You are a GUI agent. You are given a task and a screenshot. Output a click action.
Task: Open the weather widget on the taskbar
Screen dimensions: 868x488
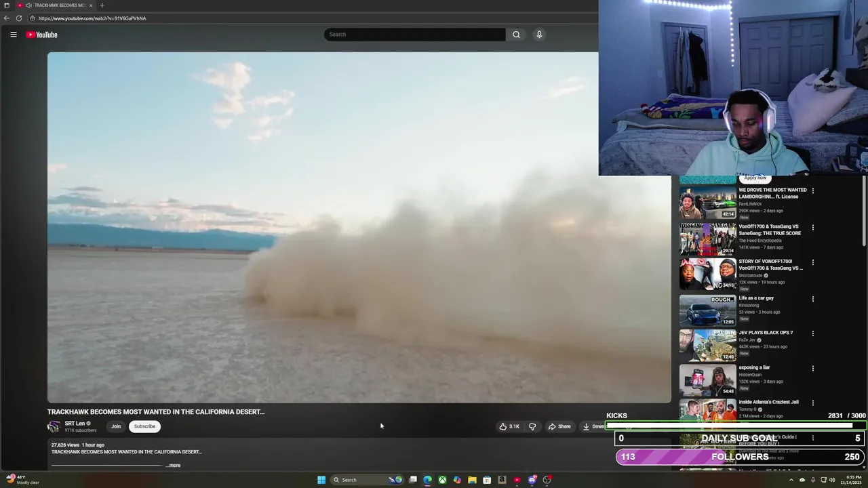[x=23, y=480]
